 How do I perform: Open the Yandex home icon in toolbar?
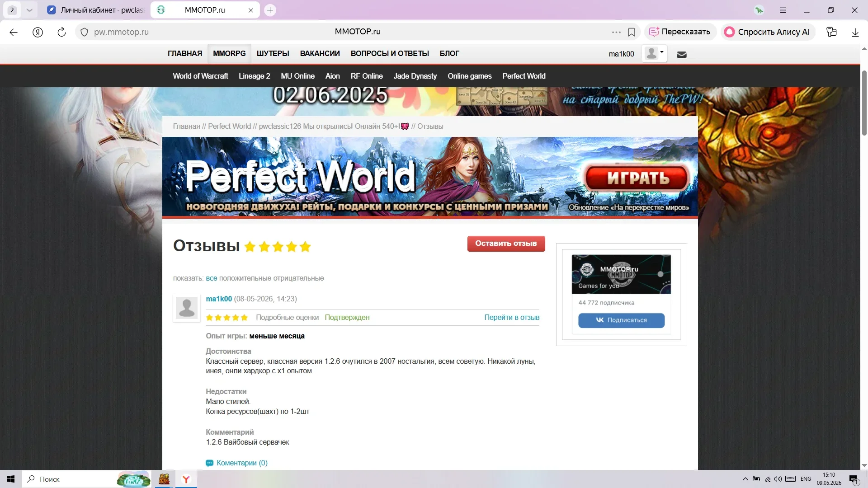pos(38,32)
